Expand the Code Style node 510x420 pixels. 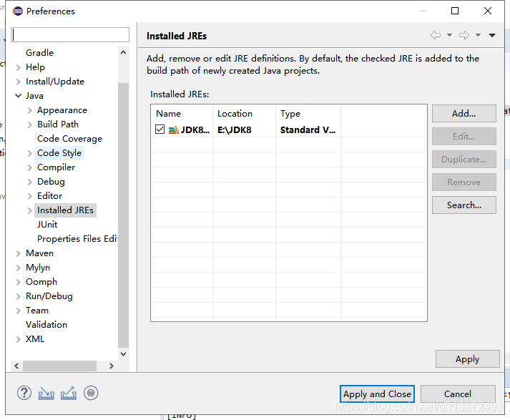click(29, 153)
